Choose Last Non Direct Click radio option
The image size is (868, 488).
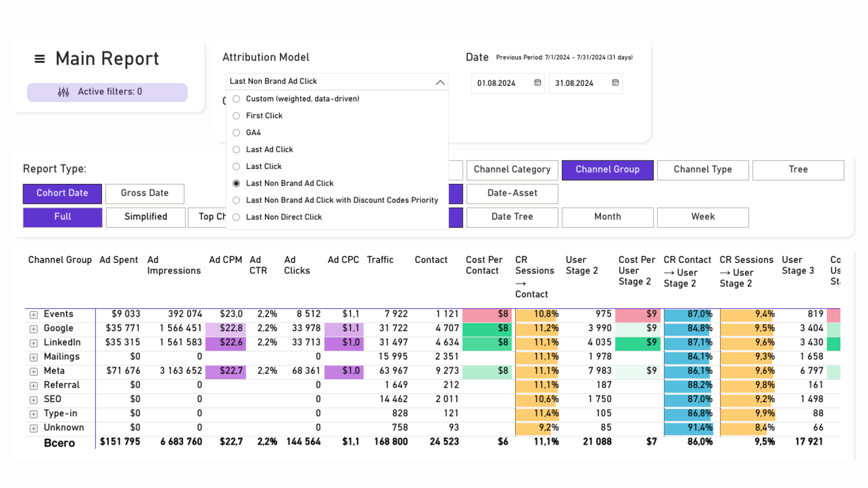coord(236,217)
